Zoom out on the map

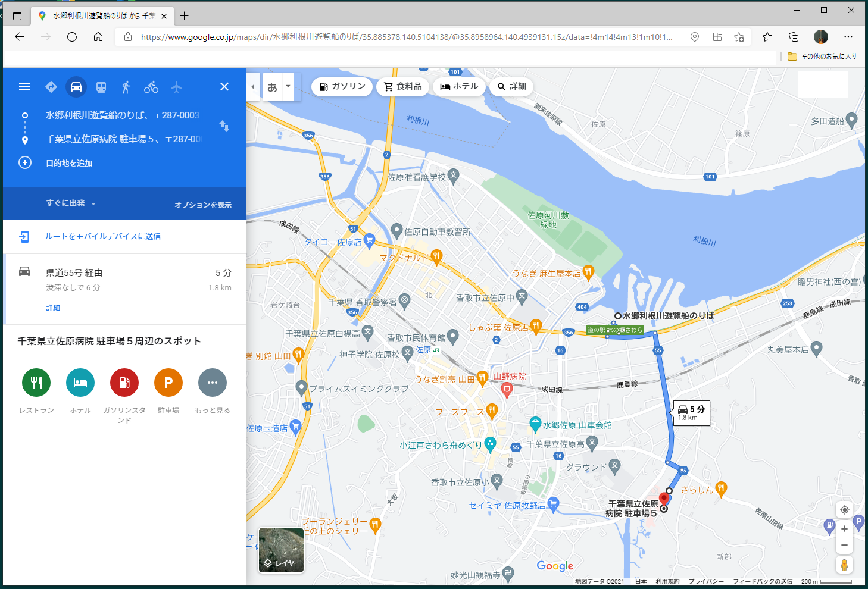(x=844, y=545)
